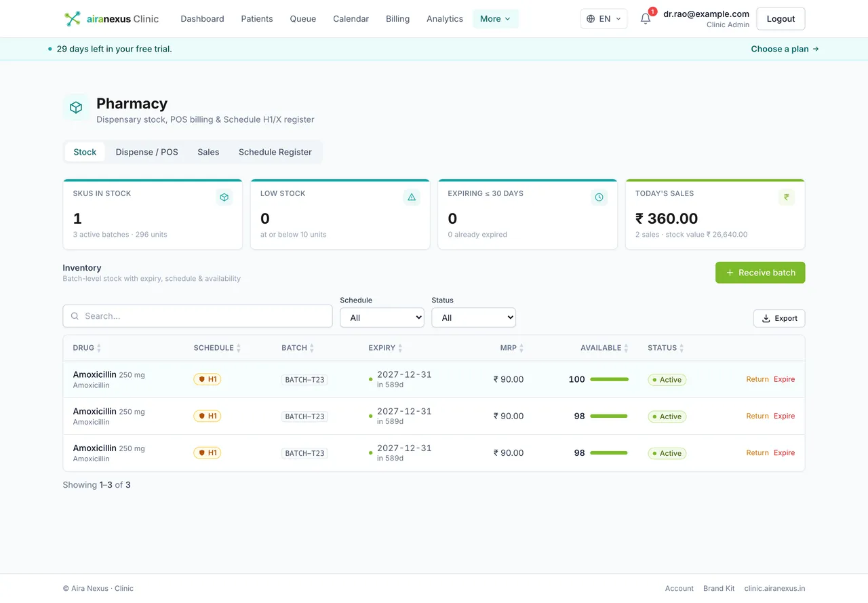Open the Schedule filter dropdown
Image resolution: width=868 pixels, height=603 pixels.
point(382,317)
